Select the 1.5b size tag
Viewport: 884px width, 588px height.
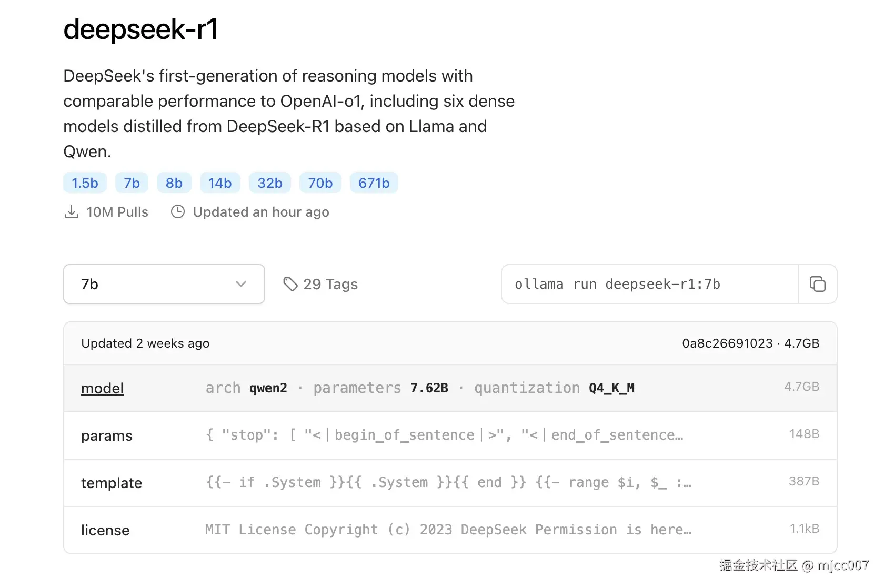coord(85,183)
